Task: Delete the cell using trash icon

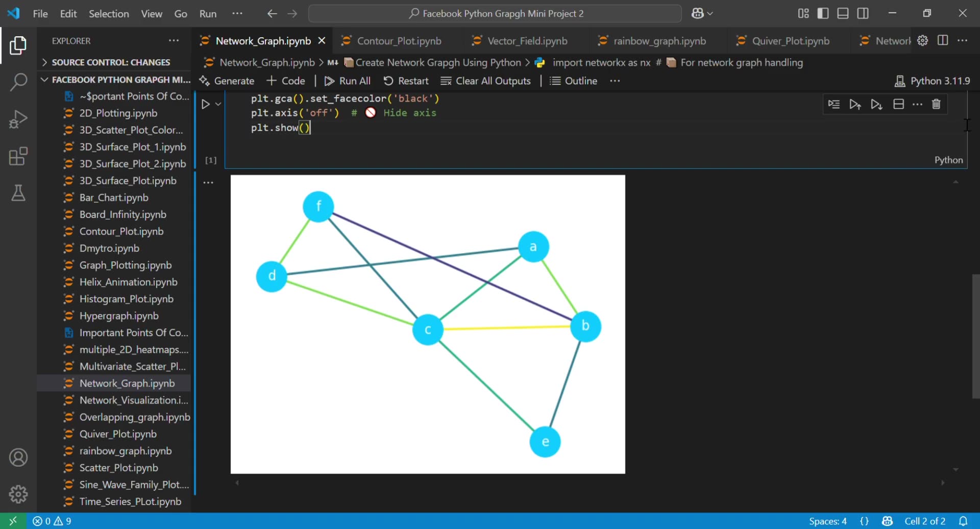Action: coord(936,104)
